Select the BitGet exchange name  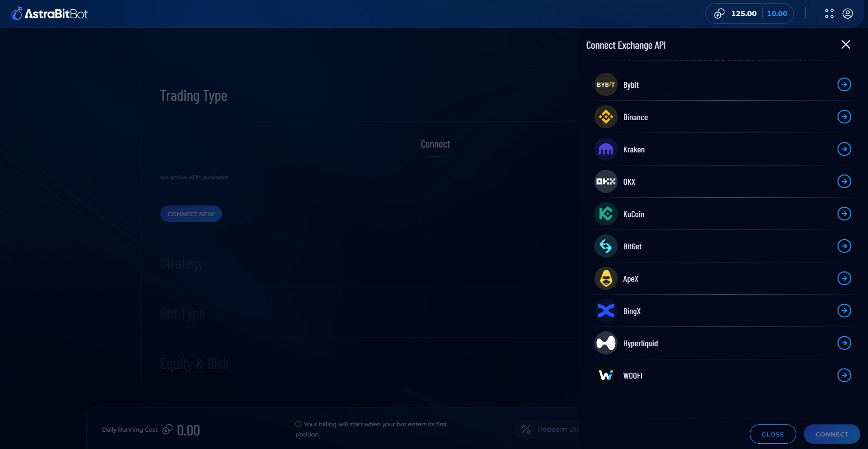coord(633,246)
